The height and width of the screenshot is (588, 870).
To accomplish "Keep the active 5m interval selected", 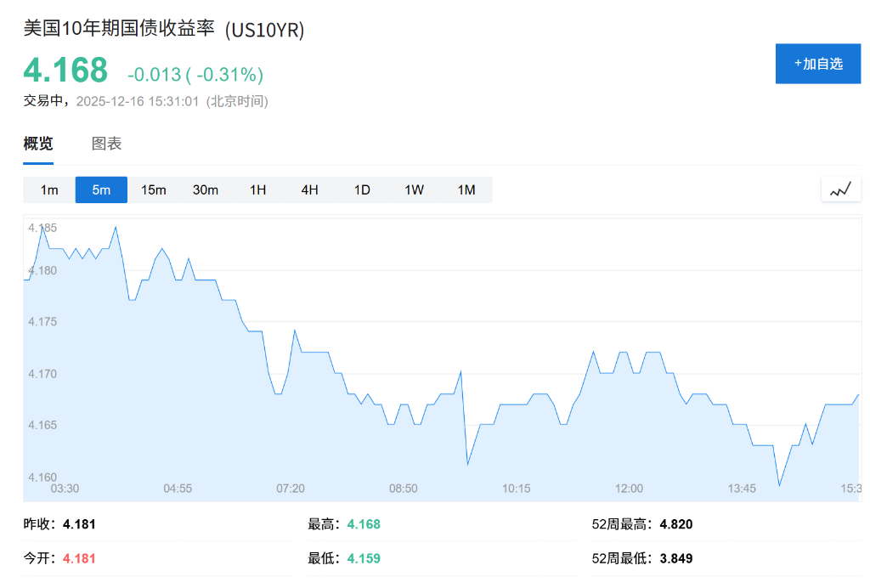I will point(101,189).
